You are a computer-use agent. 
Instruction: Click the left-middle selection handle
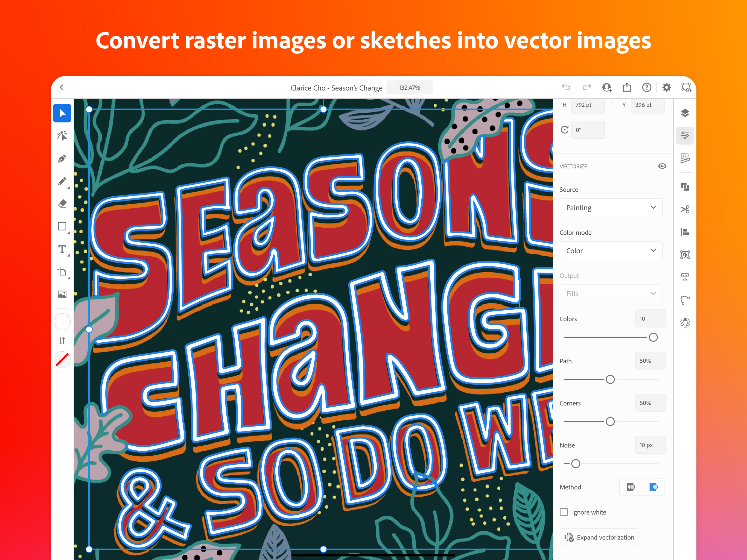click(89, 329)
